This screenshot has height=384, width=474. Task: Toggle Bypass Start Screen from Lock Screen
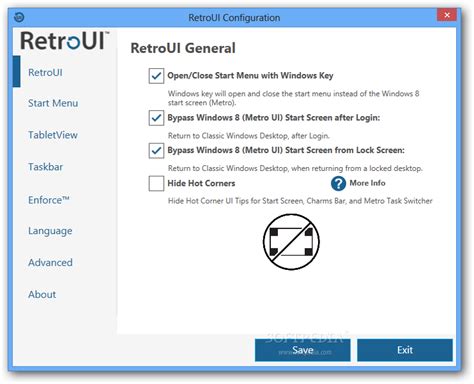156,150
